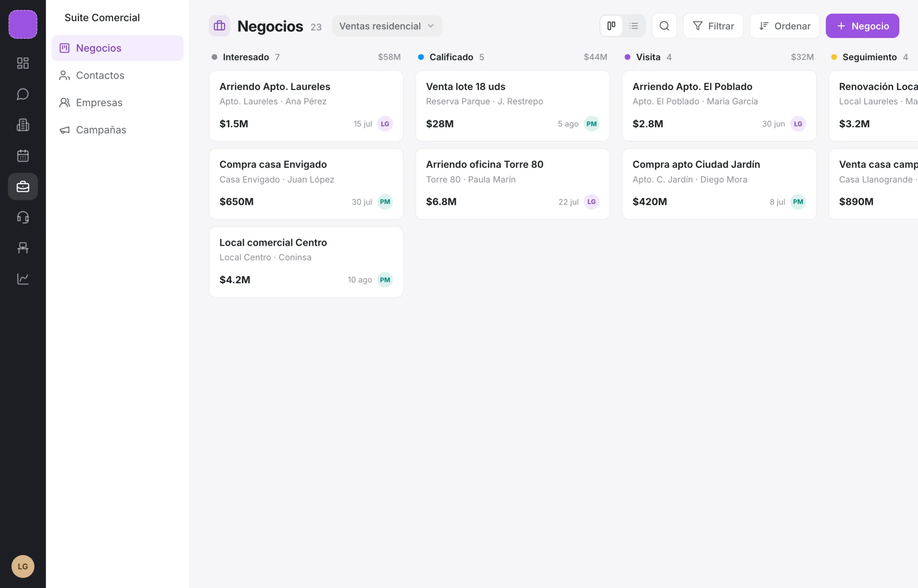
Task: Open Campañas in the side menu
Action: point(118,130)
